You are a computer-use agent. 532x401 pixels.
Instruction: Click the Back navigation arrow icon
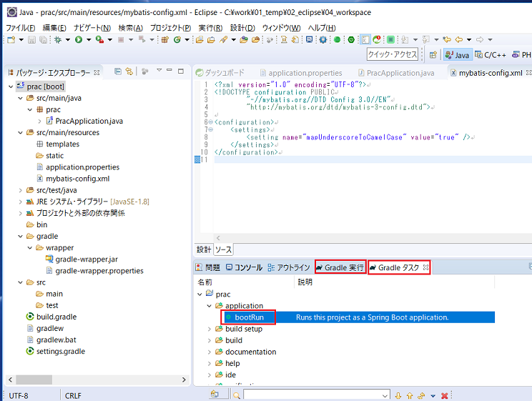coord(459,40)
